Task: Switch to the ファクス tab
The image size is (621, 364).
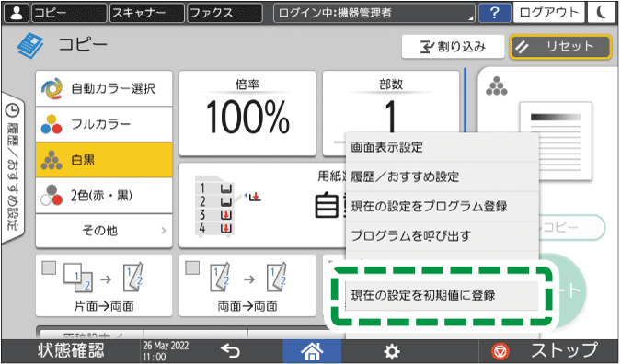Action: click(x=224, y=13)
